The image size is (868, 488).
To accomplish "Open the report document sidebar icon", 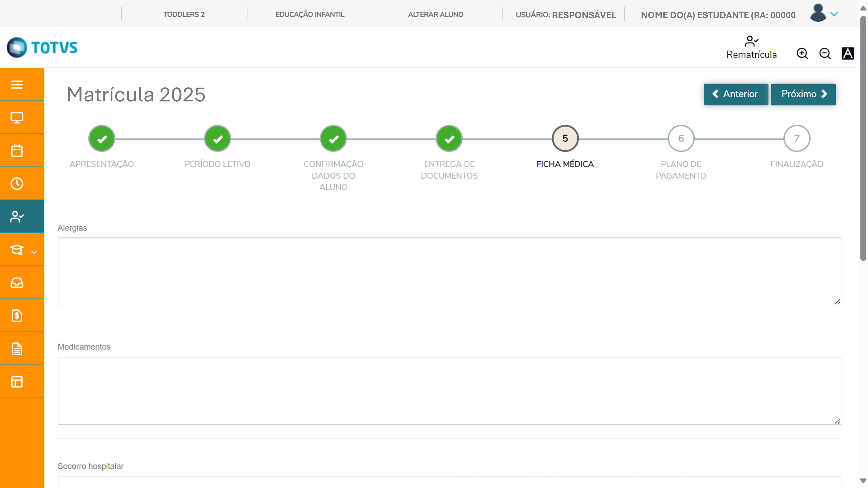I will [17, 349].
